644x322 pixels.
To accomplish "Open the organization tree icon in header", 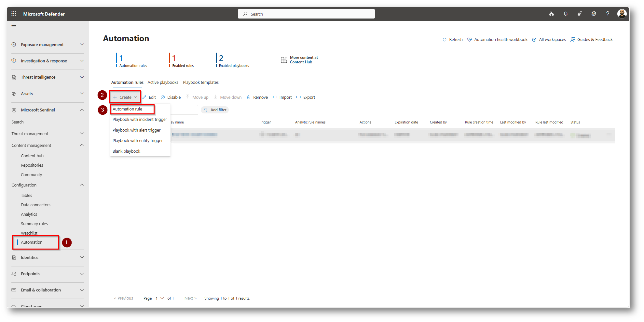I will click(x=551, y=14).
